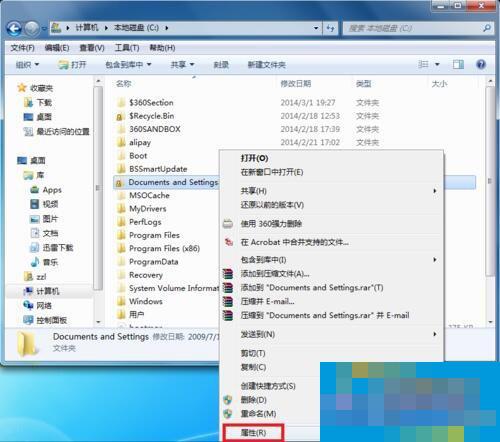Sort by the 名称 column header
The width and height of the screenshot is (500, 442).
(x=123, y=83)
